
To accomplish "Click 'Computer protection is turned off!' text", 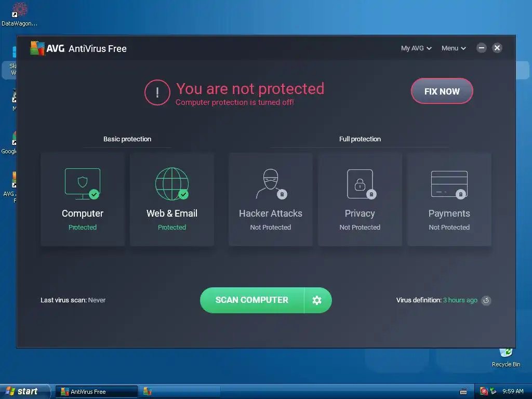I will pos(235,102).
